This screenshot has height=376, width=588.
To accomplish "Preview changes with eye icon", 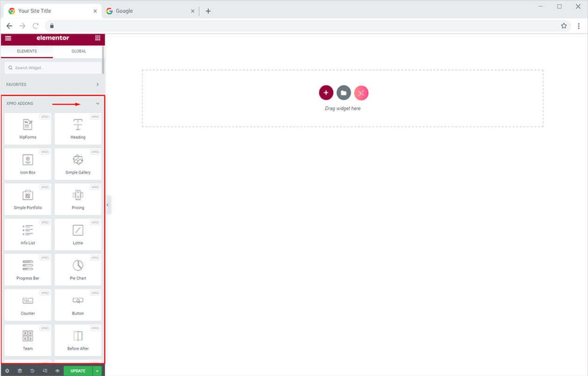I will click(58, 371).
